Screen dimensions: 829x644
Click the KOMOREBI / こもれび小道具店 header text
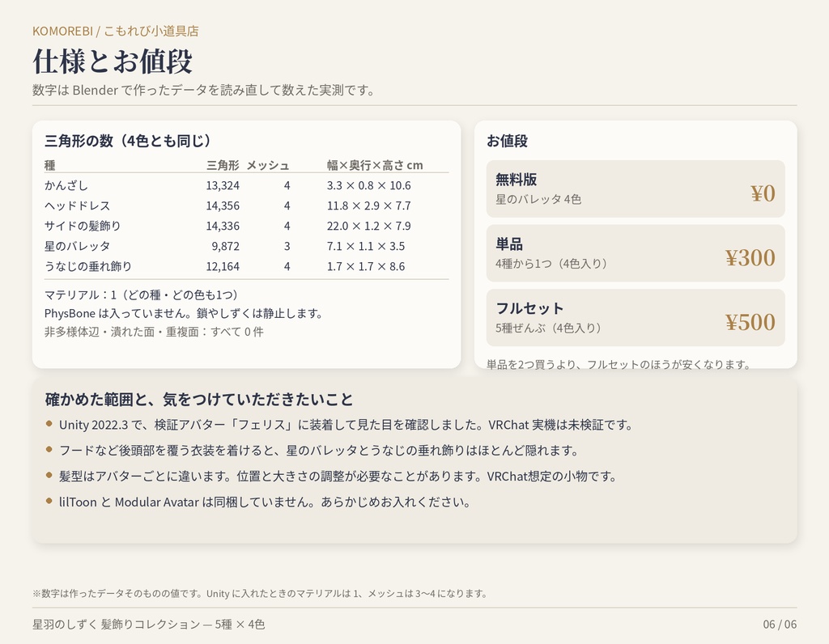(115, 32)
